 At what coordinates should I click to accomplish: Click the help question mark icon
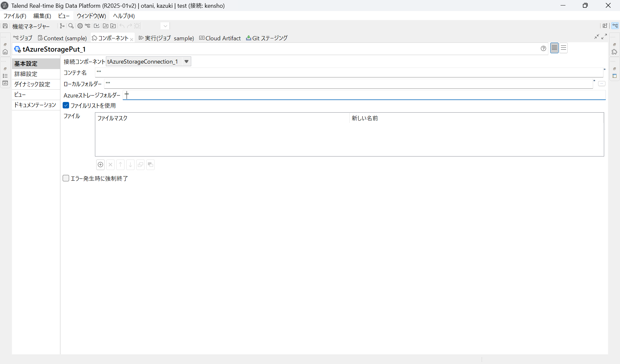pos(543,48)
